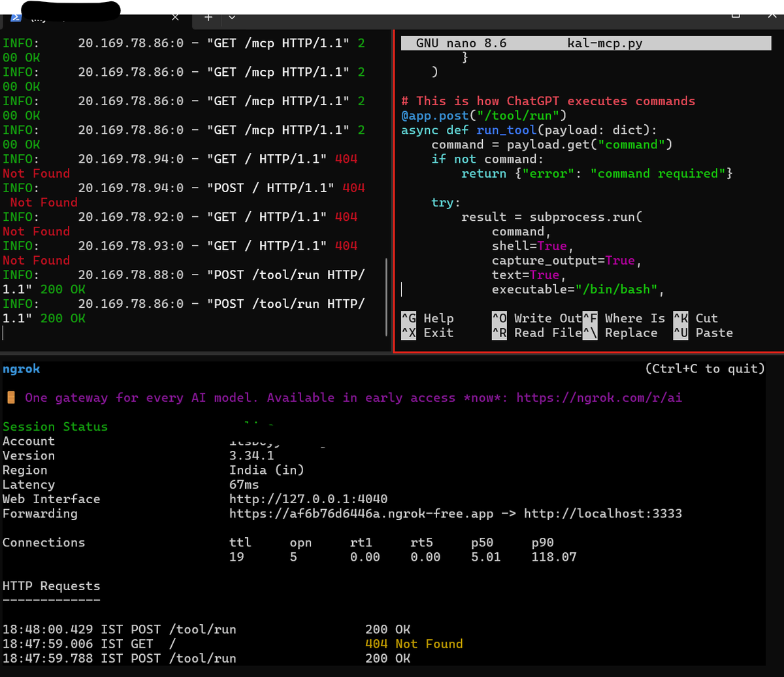Screen dimensions: 784x677
Task: Click the opn connections value 5
Action: coord(293,557)
